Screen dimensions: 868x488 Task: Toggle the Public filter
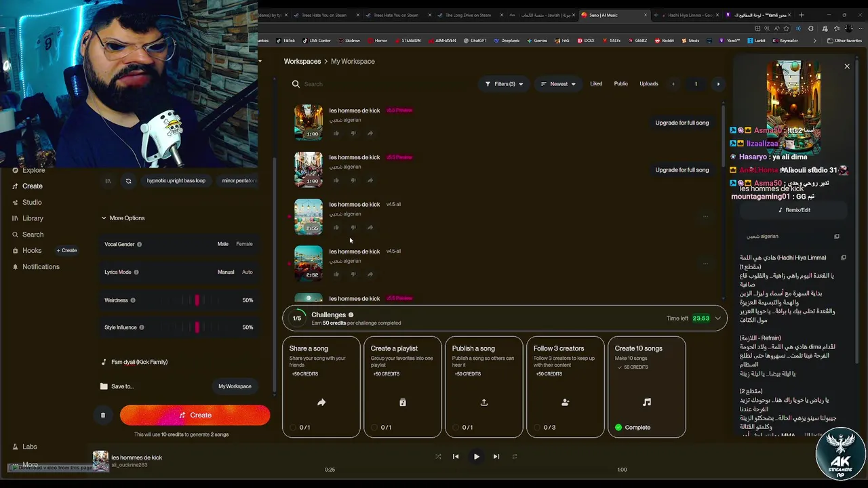pyautogui.click(x=621, y=84)
